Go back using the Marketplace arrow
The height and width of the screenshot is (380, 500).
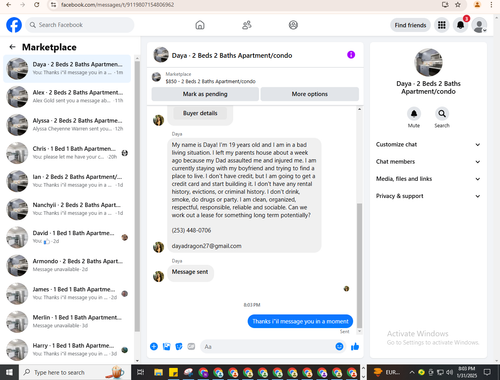coord(13,47)
